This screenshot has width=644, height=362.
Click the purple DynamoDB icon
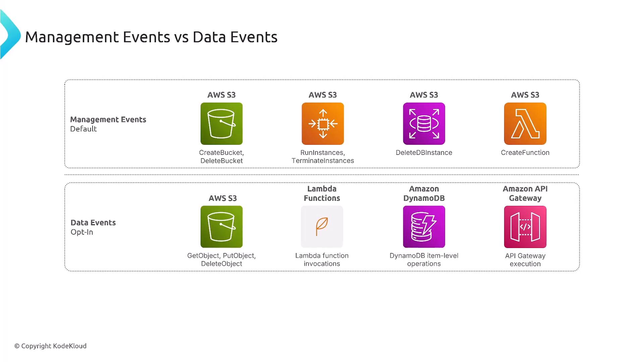424,227
